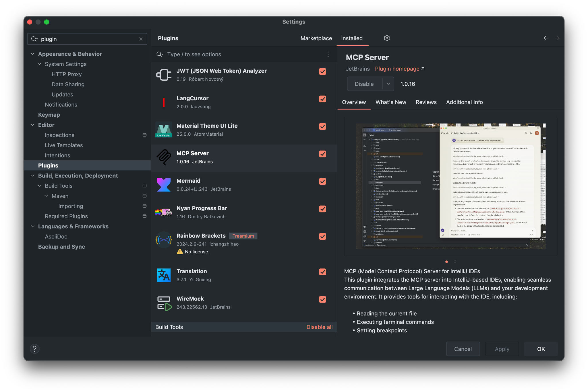Collapse the Appearance & Behavior section
The image size is (588, 392).
[x=33, y=54]
